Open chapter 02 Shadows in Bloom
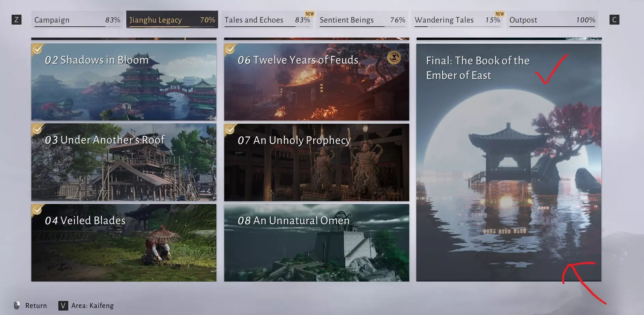The width and height of the screenshot is (644, 315). pyautogui.click(x=124, y=82)
